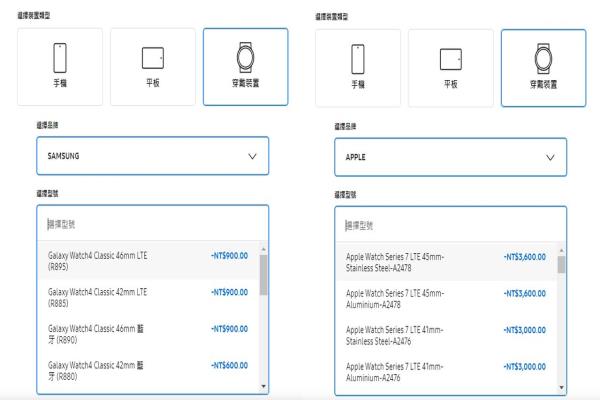Viewport: 600px width, 400px height.
Task: Click the up arrow of Samsung list scrollbar
Action: click(x=263, y=249)
